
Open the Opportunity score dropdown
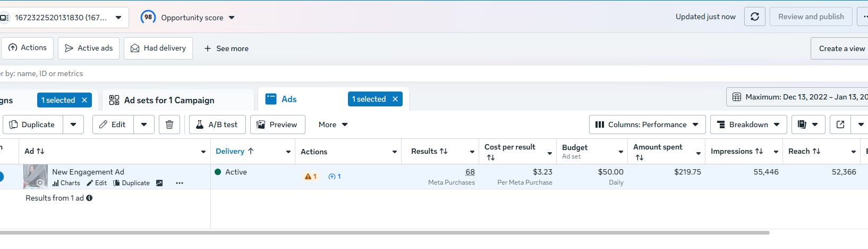[188, 18]
